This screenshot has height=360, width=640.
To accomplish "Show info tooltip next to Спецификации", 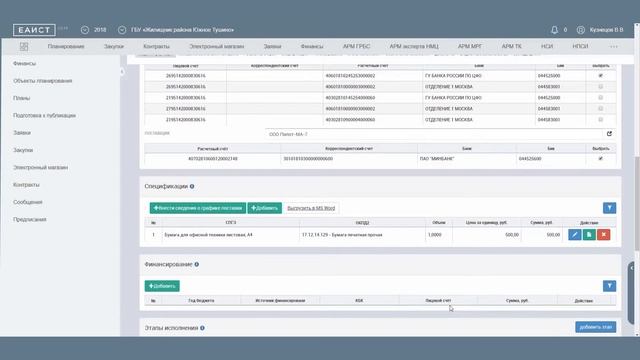I will tap(192, 187).
